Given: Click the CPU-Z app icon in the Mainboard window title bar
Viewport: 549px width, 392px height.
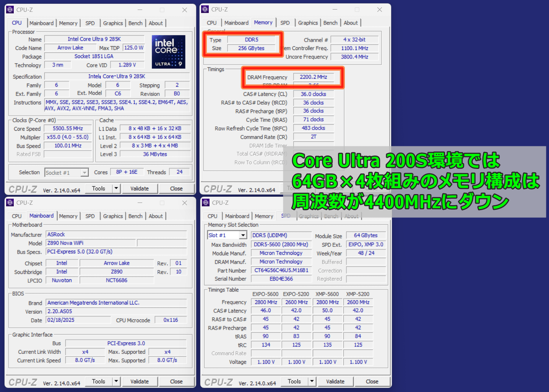Looking at the screenshot, I should 10,203.
